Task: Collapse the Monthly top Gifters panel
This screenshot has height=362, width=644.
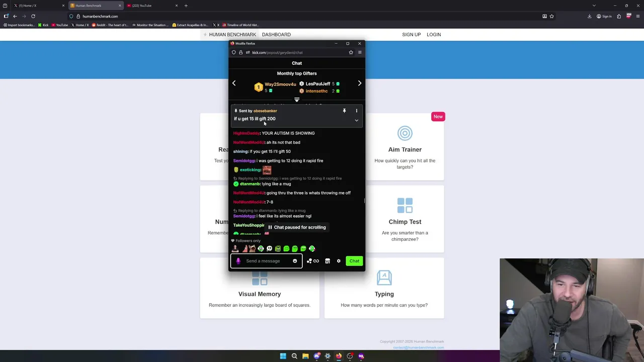Action: (x=297, y=100)
